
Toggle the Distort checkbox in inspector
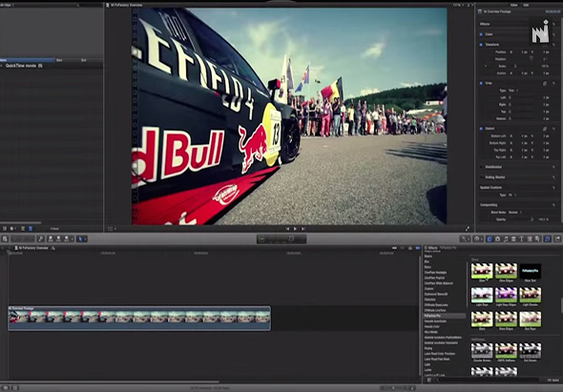(x=481, y=129)
